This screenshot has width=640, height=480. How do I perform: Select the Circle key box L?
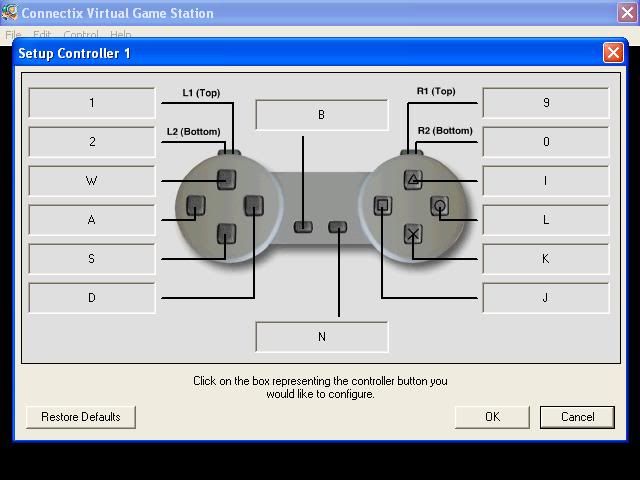546,220
